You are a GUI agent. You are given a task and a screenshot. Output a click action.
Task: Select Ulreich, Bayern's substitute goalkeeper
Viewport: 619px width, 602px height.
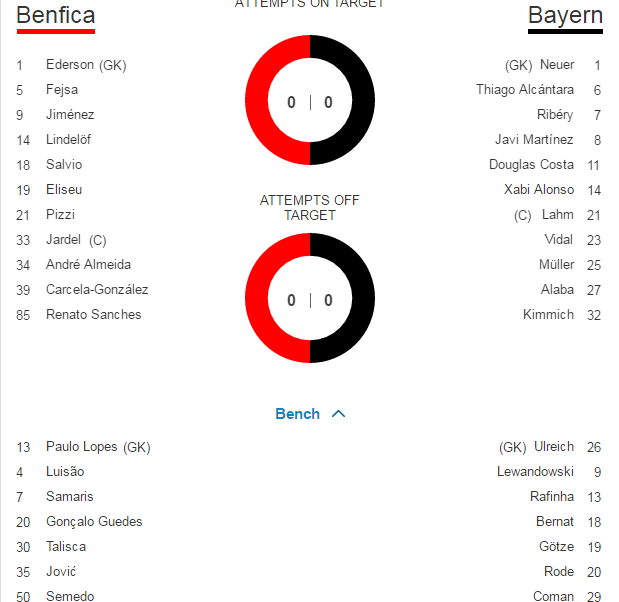click(554, 447)
